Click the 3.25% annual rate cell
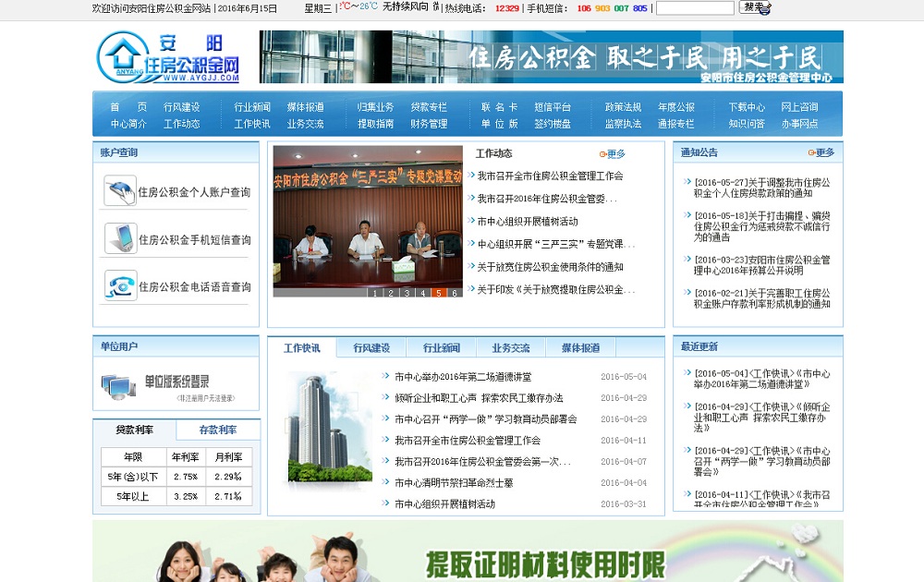Viewport: 924px width, 582px height. click(185, 497)
